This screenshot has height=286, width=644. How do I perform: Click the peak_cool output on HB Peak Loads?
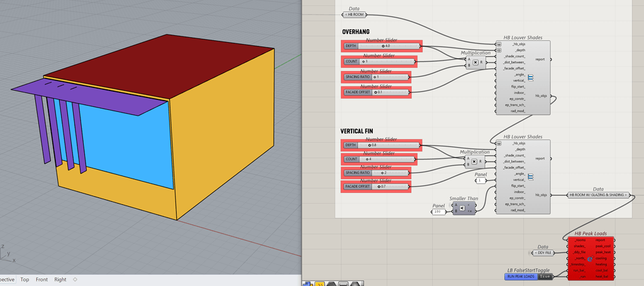(603, 246)
